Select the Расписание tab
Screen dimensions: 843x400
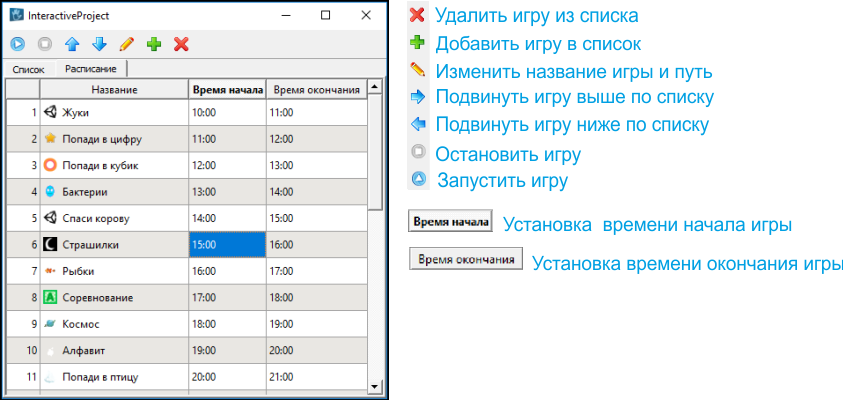(90, 69)
